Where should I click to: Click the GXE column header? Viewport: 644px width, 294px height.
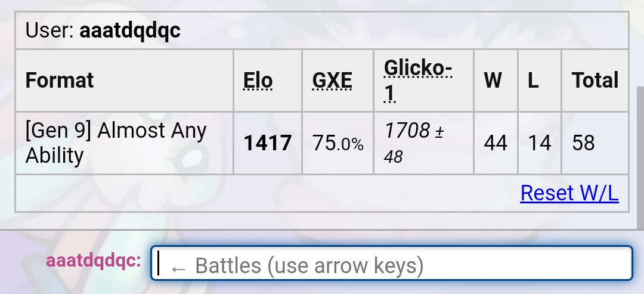[332, 81]
